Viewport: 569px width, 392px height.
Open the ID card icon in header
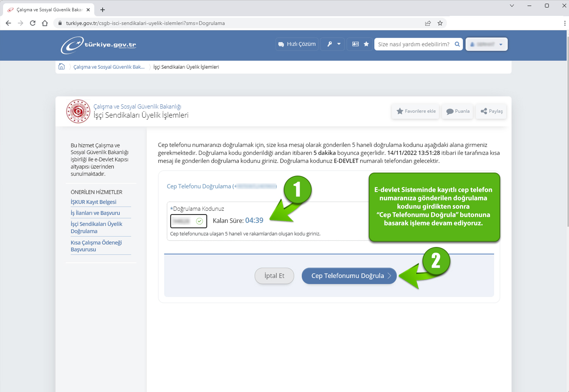pyautogui.click(x=356, y=44)
